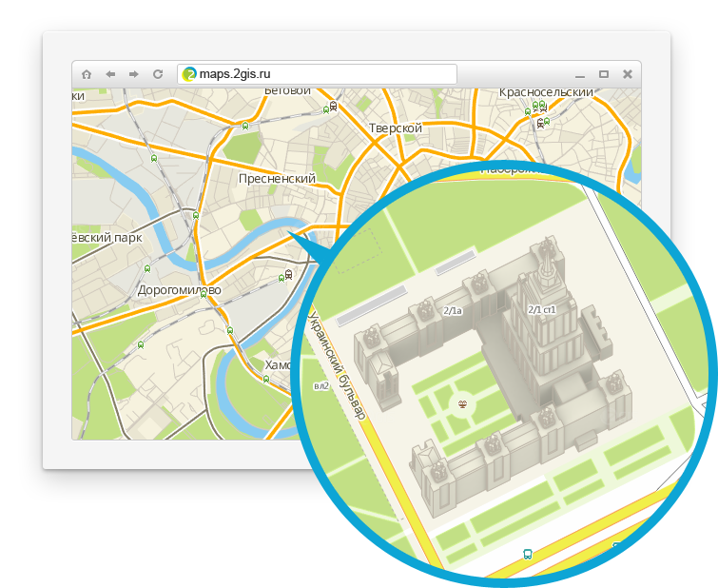Click the fountain icon in the courtyard
Viewport: 718px width, 588px height.
coord(463,403)
